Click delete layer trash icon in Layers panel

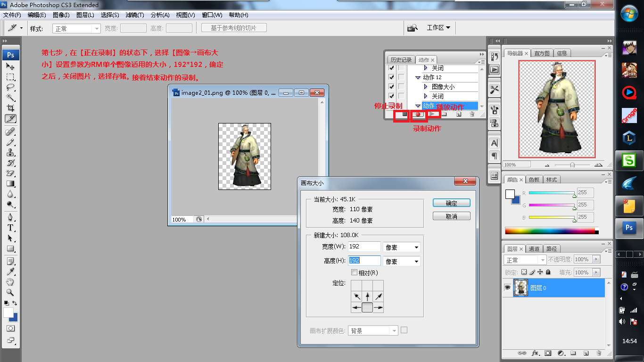pyautogui.click(x=598, y=353)
